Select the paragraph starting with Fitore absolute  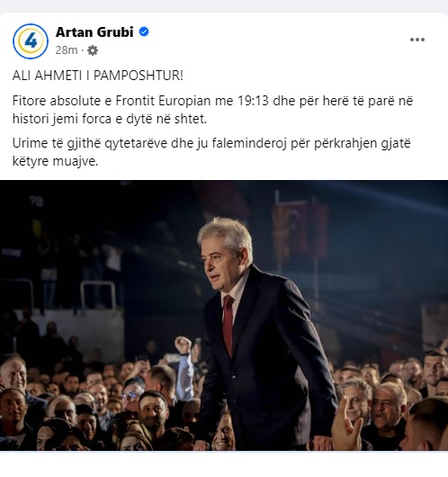click(x=212, y=110)
